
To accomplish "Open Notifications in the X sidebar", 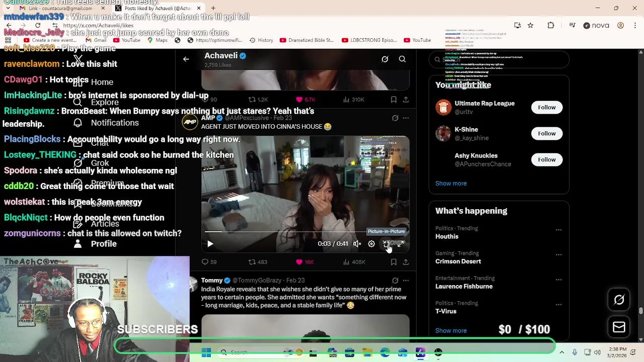I will tap(106, 123).
